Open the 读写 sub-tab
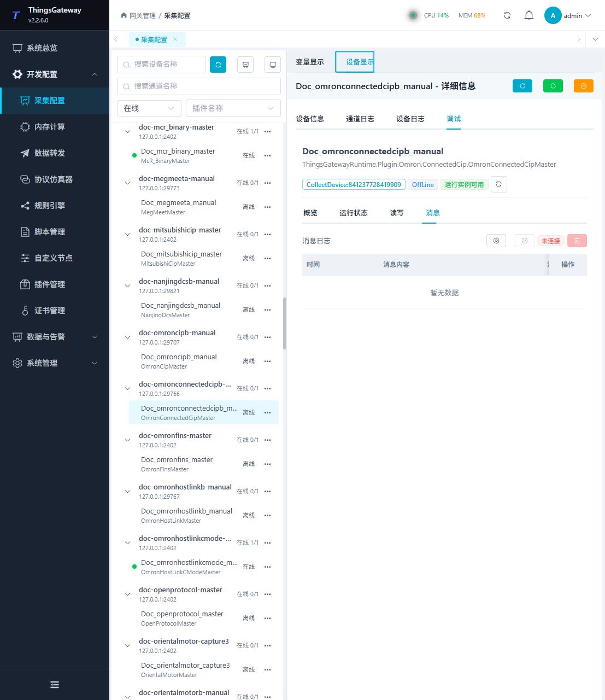This screenshot has width=605, height=700. tap(397, 213)
